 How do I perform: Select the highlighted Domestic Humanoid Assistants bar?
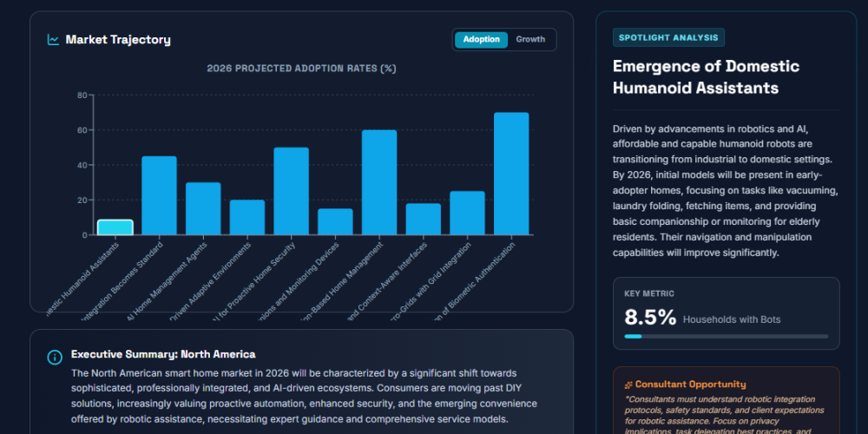pyautogui.click(x=115, y=227)
